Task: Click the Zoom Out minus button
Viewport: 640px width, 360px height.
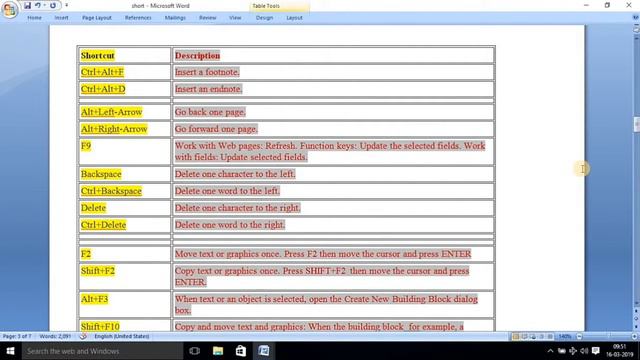Action: point(579,337)
